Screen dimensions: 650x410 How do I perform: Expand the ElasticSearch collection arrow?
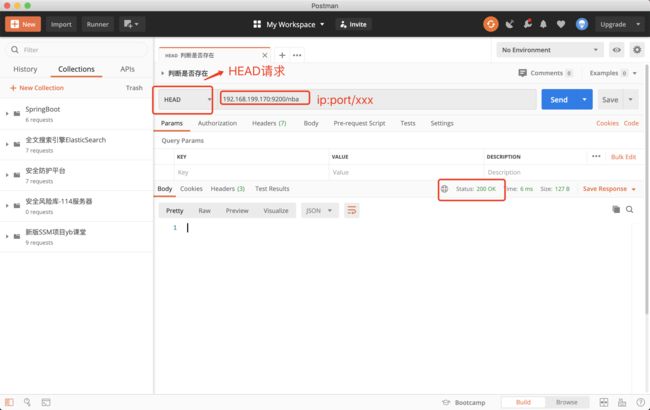coord(7,144)
